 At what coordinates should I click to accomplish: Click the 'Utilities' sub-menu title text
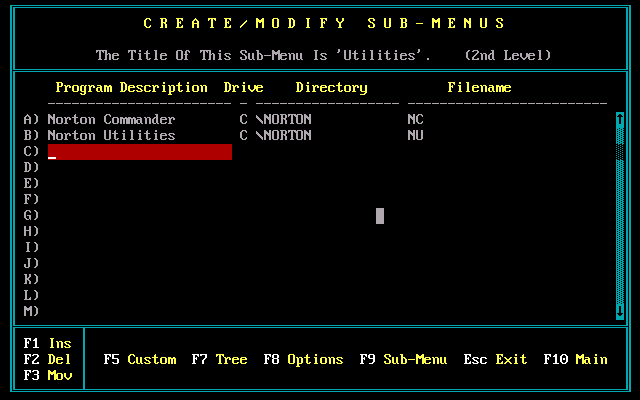click(x=379, y=56)
